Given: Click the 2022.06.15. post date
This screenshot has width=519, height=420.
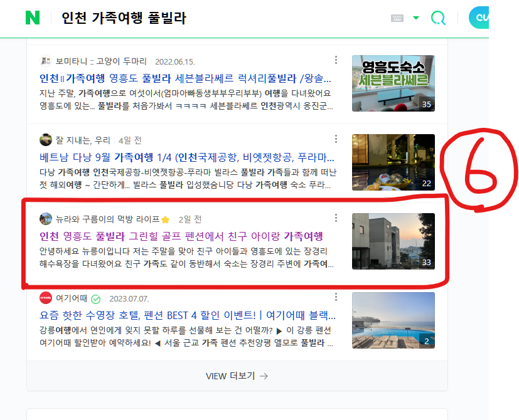Looking at the screenshot, I should (174, 62).
